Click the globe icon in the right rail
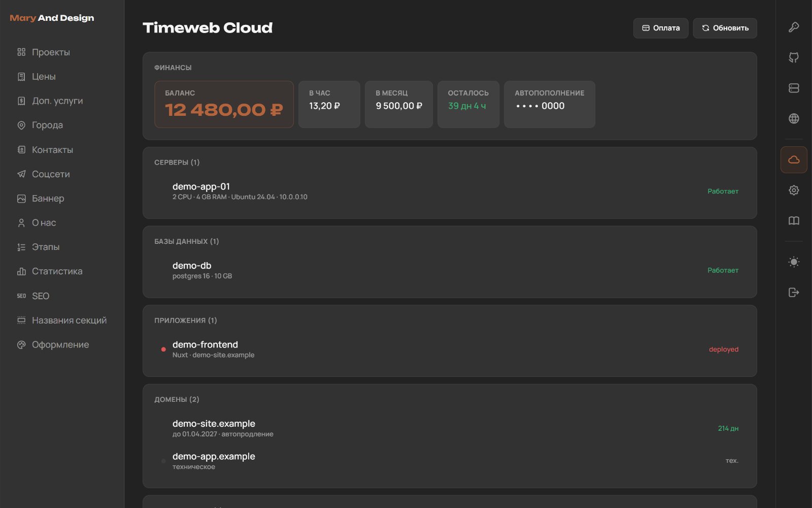 point(794,118)
